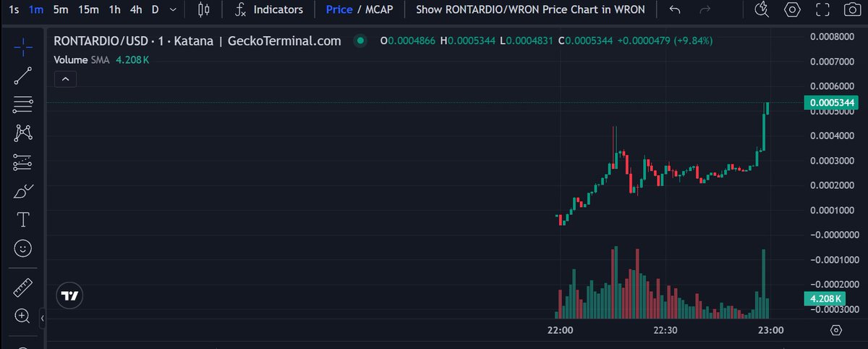
Task: Open chart settings hexagon icon
Action: coord(793,10)
